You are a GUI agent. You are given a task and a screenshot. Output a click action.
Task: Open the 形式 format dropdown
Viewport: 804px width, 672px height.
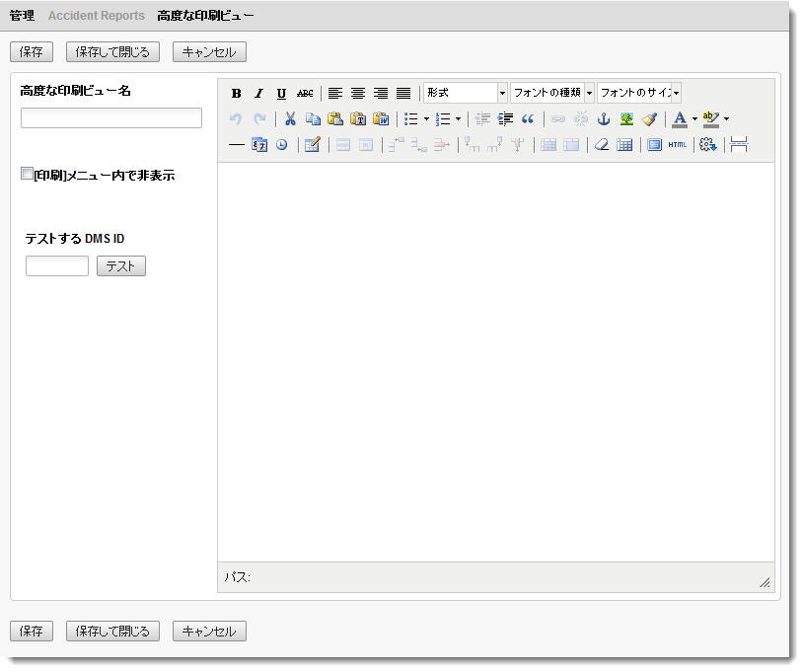[465, 92]
